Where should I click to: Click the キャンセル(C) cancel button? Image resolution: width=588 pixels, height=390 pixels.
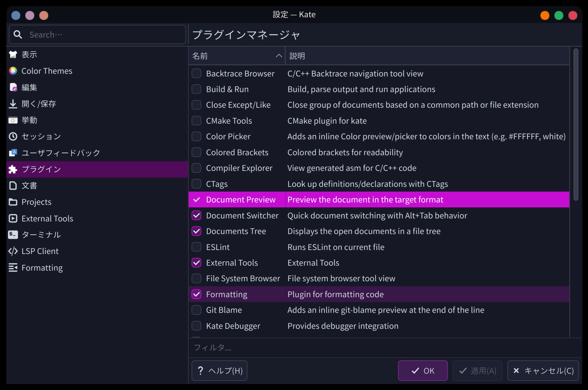[543, 371]
